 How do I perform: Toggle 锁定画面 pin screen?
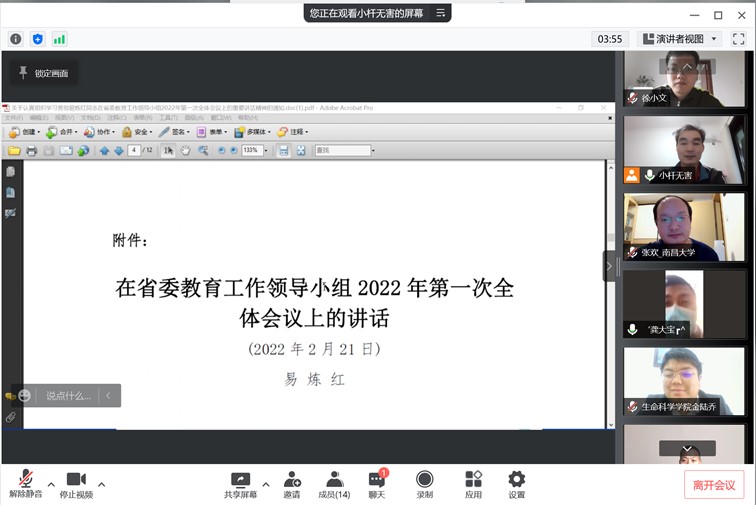point(43,73)
